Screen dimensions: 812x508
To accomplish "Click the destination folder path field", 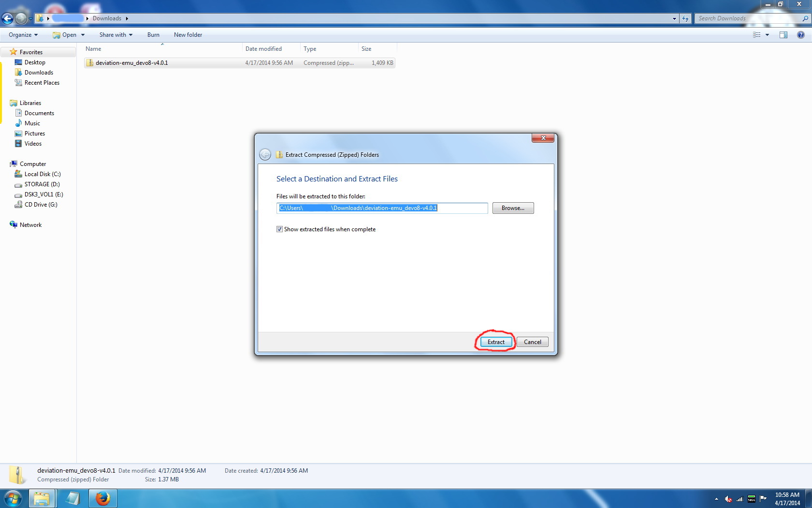I will (x=382, y=208).
